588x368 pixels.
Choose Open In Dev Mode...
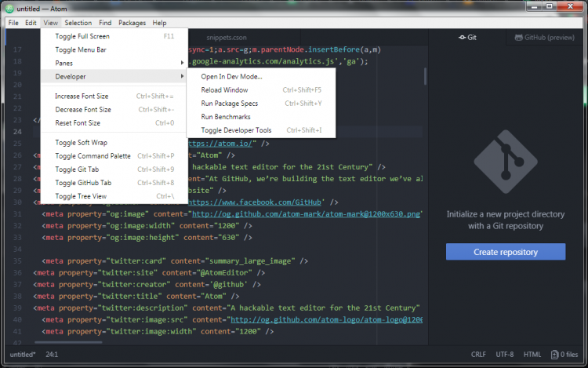[x=261, y=77]
